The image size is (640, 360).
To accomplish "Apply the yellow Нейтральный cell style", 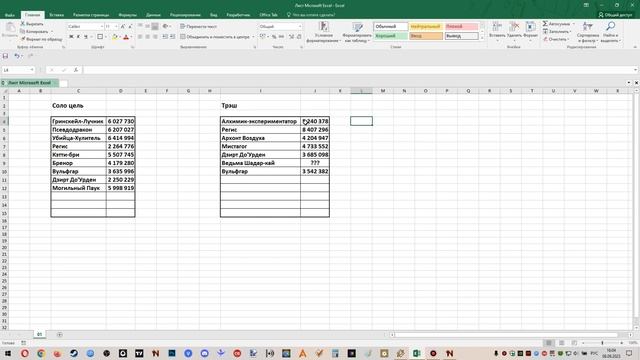I will pos(426,27).
